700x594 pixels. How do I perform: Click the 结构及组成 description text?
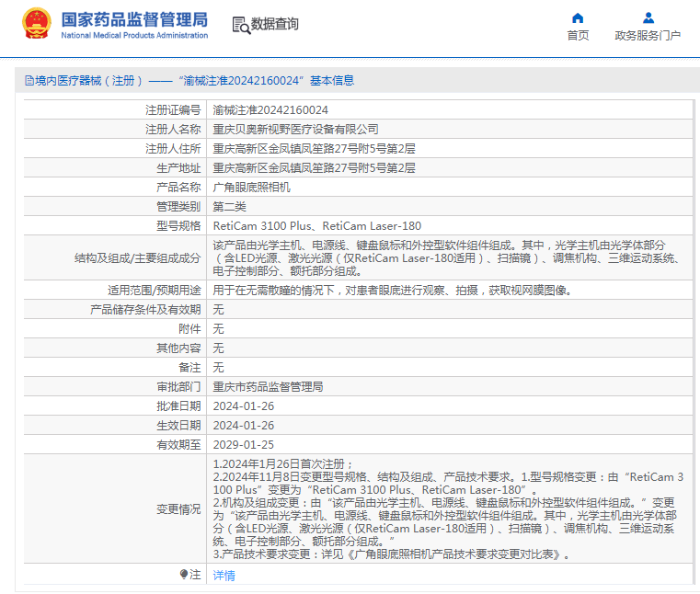pyautogui.click(x=446, y=258)
